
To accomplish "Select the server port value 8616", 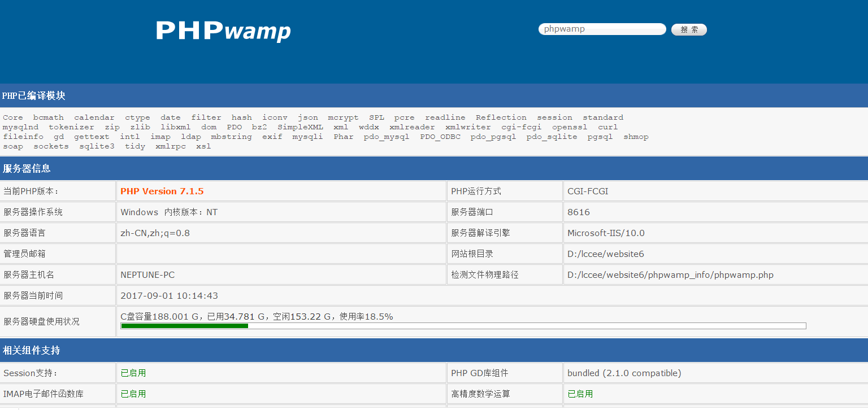I will pyautogui.click(x=579, y=212).
